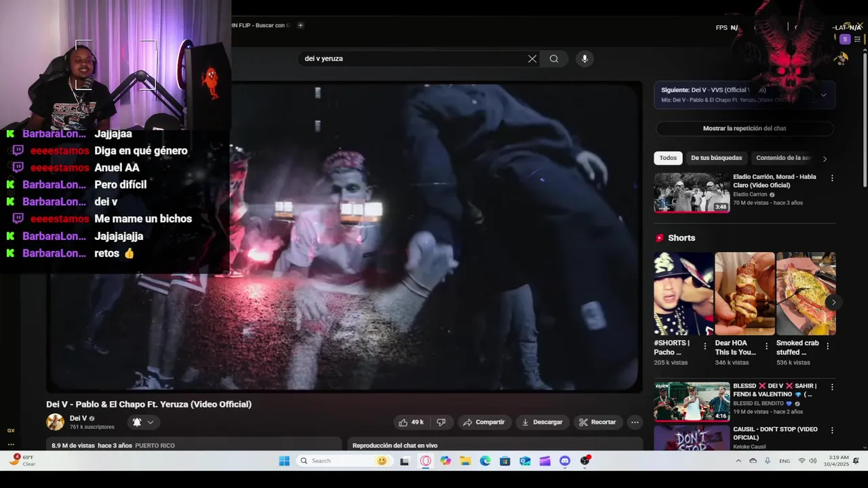
Task: Open the Eladio Carrión Habla Claro title
Action: pyautogui.click(x=774, y=181)
